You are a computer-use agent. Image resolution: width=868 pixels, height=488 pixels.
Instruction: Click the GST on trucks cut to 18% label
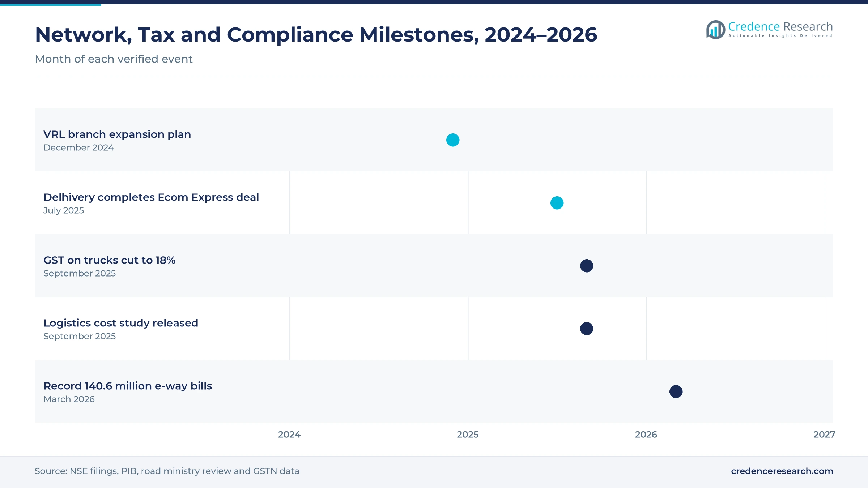(x=109, y=260)
